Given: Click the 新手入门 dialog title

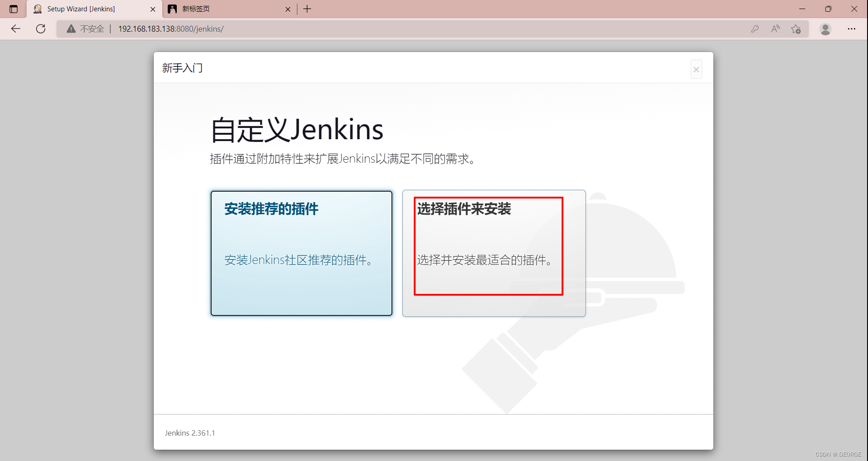Looking at the screenshot, I should coord(182,68).
